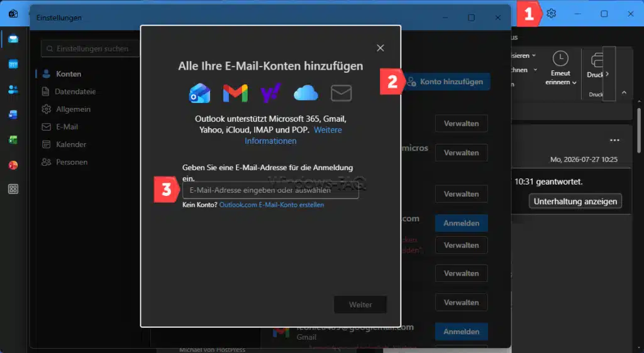Click the Outlook app icon in the title bar
The height and width of the screenshot is (353, 644).
click(13, 14)
